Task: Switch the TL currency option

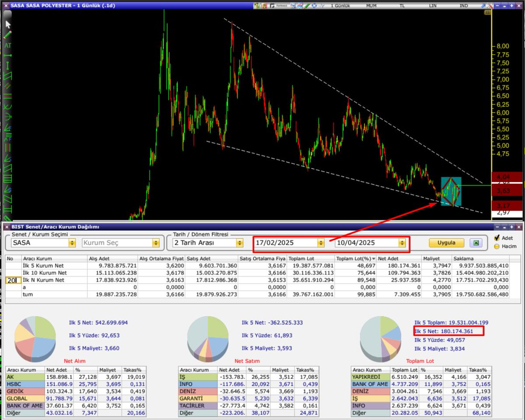Action: click(402, 6)
